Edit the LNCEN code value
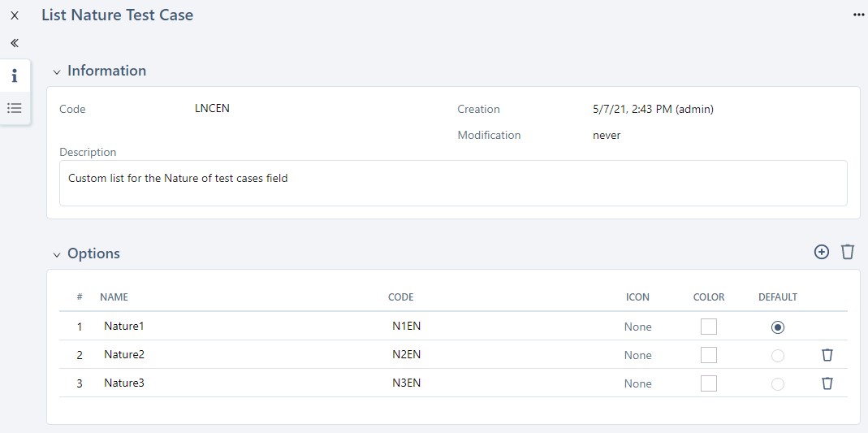Image resolution: width=868 pixels, height=433 pixels. click(213, 109)
